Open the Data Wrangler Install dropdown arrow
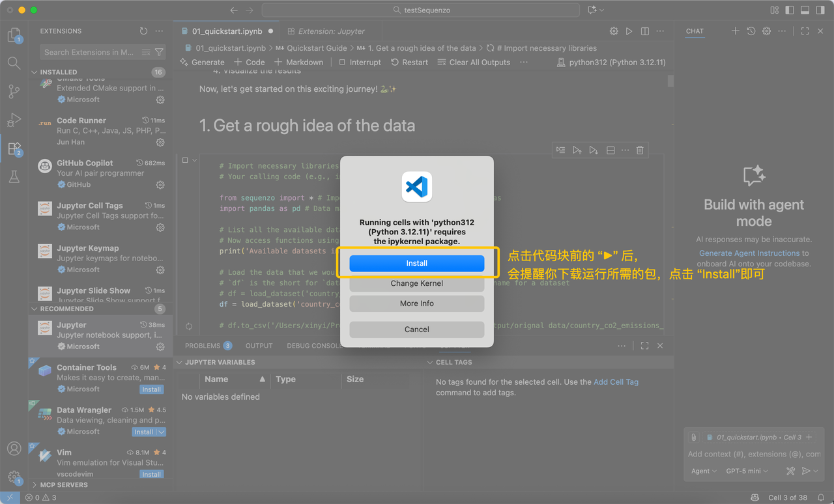This screenshot has width=834, height=504. click(162, 432)
